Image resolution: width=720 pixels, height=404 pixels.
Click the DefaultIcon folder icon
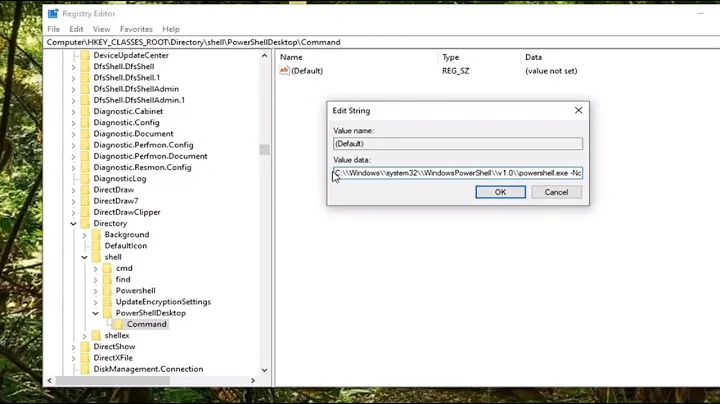(x=97, y=246)
